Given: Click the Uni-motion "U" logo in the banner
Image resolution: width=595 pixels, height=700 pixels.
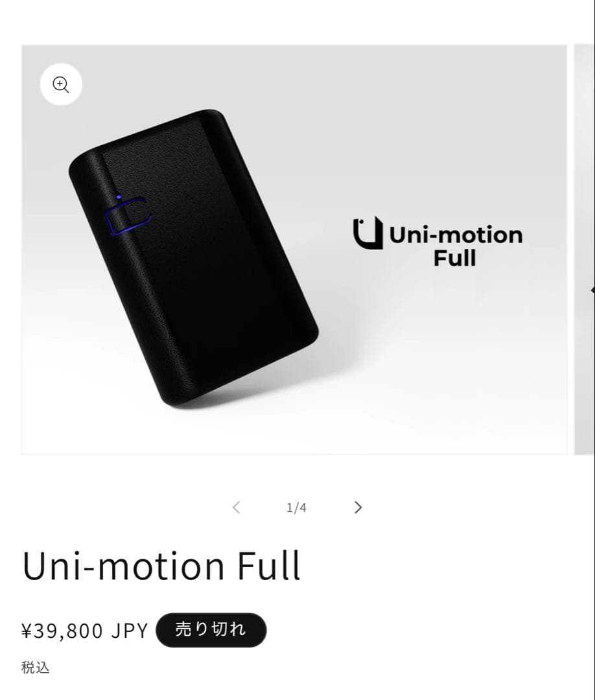Looking at the screenshot, I should (367, 232).
